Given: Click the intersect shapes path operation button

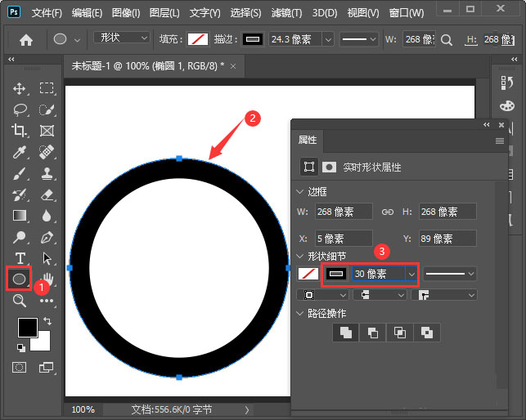Looking at the screenshot, I should pos(399,332).
